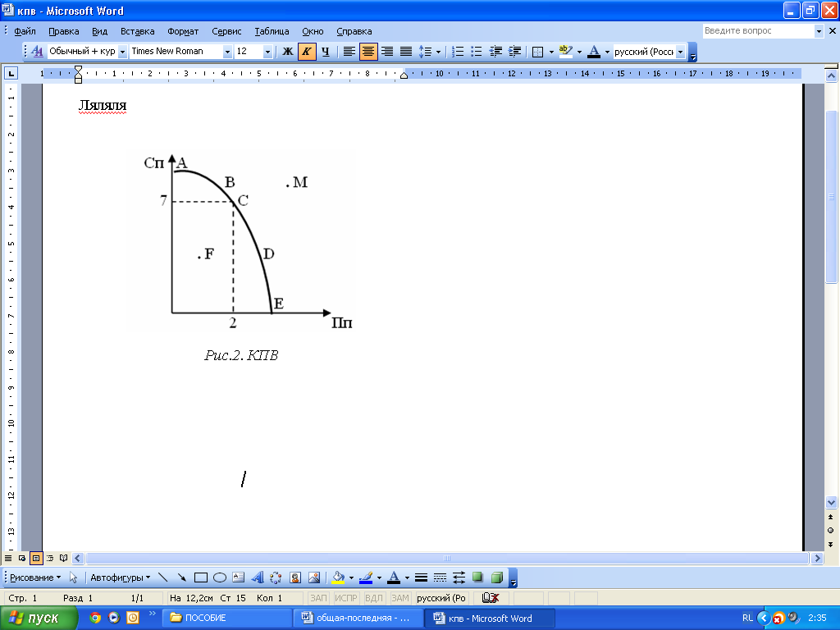Open the Таблица menu

(272, 31)
